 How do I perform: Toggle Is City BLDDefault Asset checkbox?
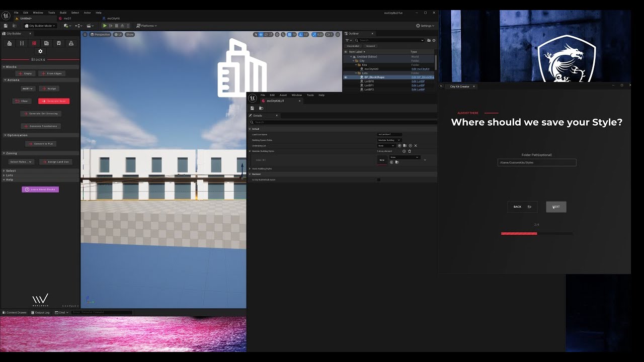point(379,179)
